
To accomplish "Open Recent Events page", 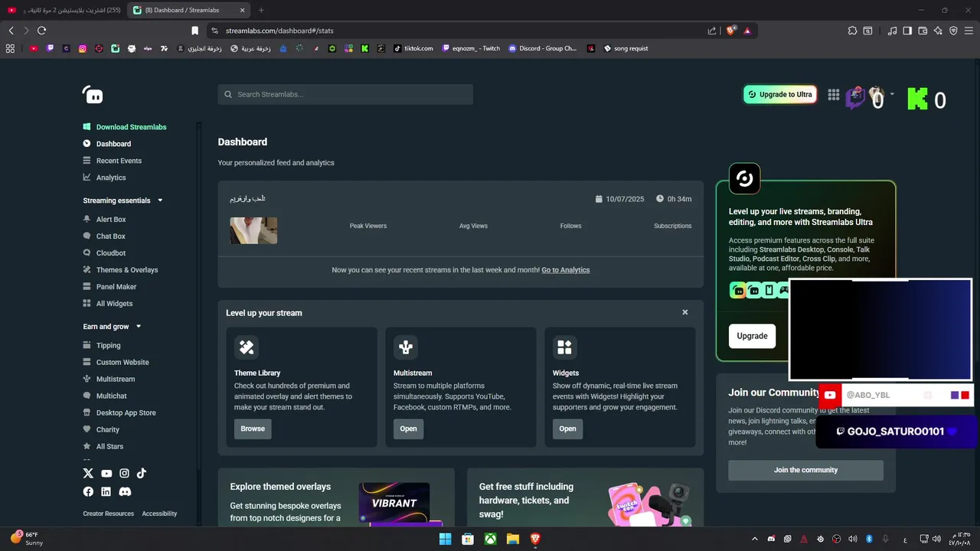I will pos(113,161).
